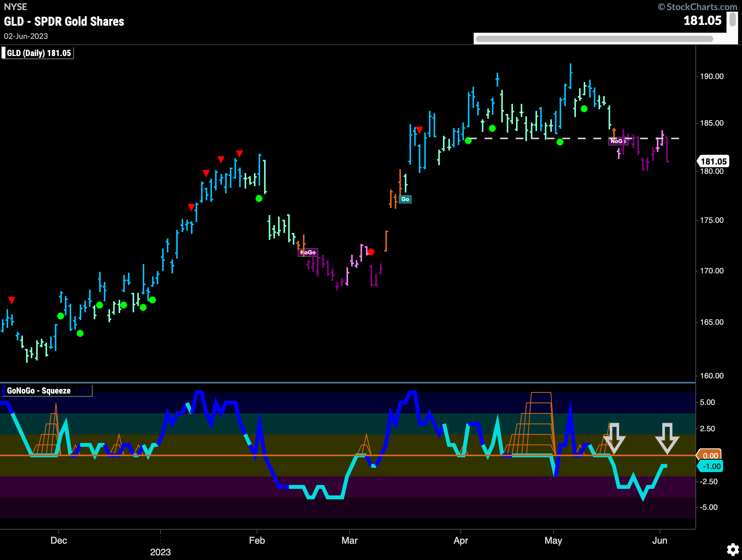Click the Apr month axis label
Viewport: 742px width, 560px height.
(x=461, y=541)
